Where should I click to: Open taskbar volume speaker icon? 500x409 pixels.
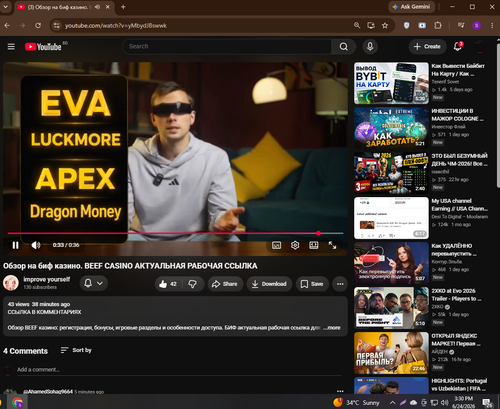click(x=444, y=403)
